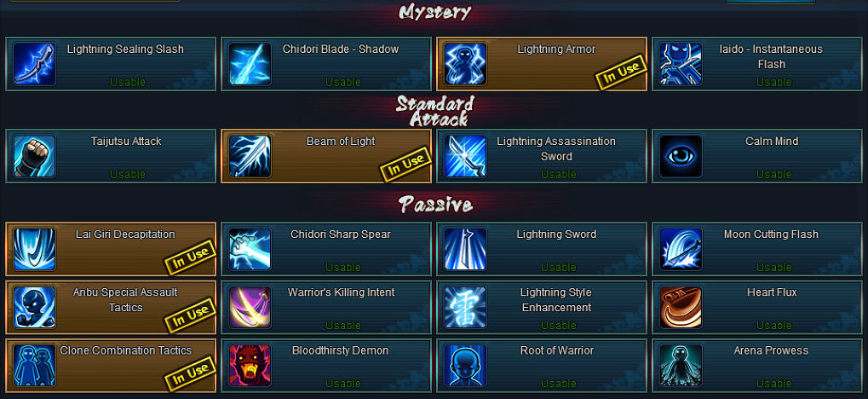
Task: Click the Lightning Armor skill icon
Action: click(466, 64)
